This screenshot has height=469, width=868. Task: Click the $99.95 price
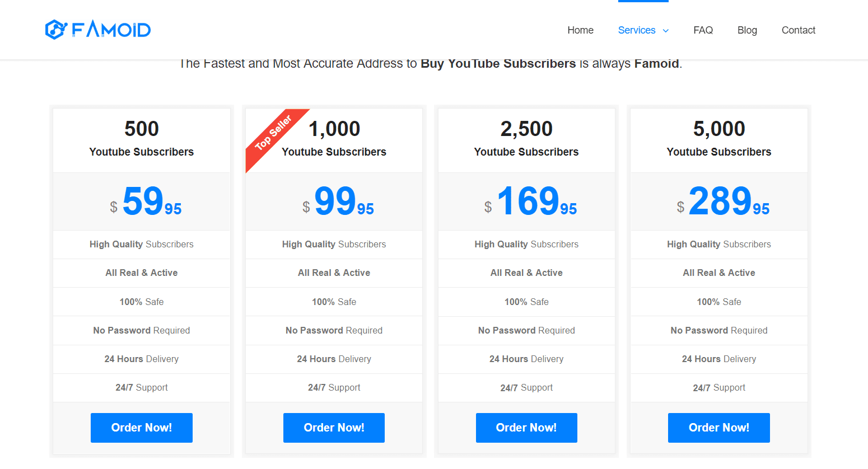tap(338, 201)
